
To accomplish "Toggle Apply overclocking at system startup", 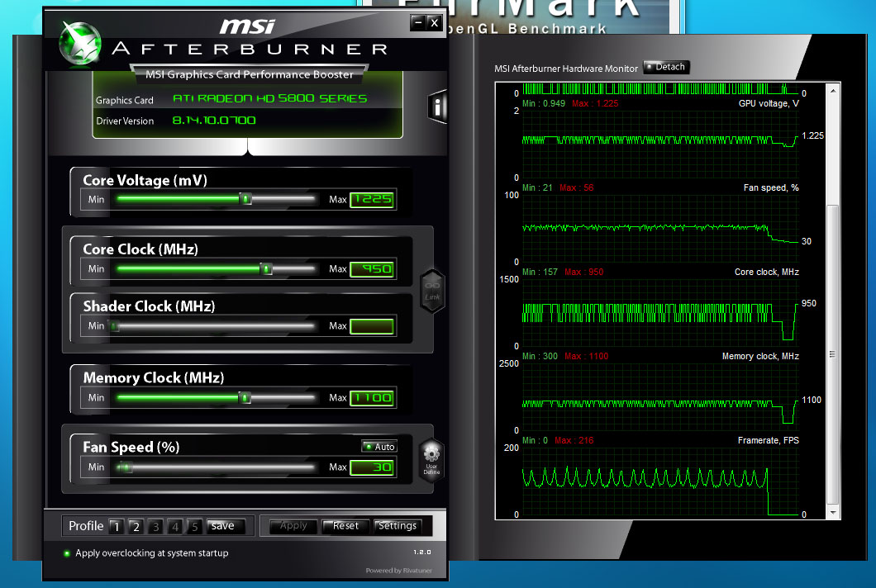I will [x=66, y=553].
